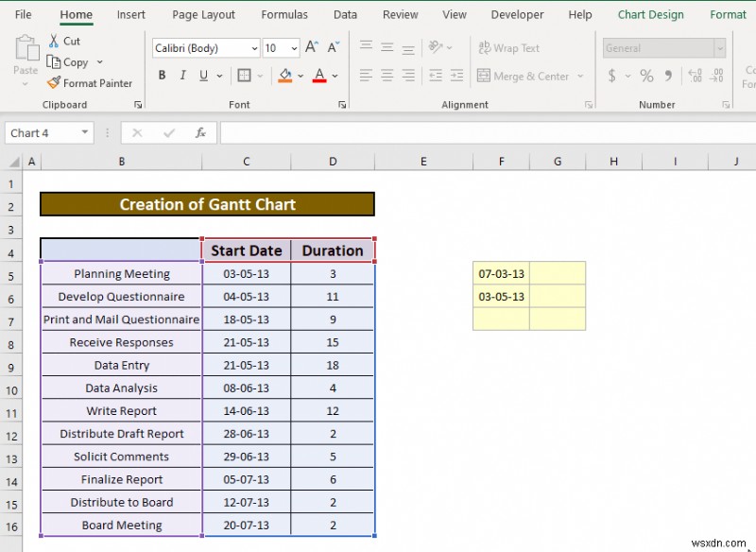Viewport: 756px width, 552px height.
Task: Click the Comma Style icon
Action: [669, 75]
